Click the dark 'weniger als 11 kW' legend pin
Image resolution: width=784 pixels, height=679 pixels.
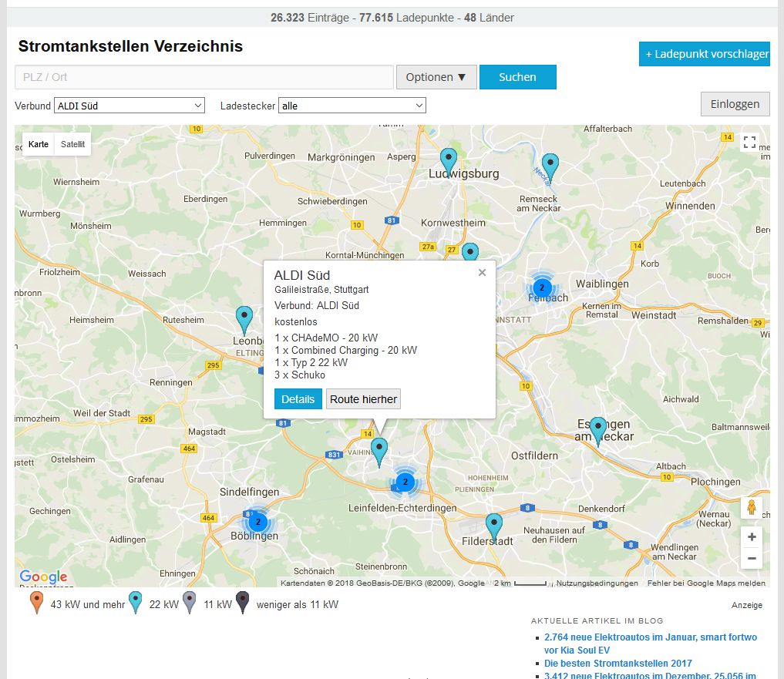[243, 602]
